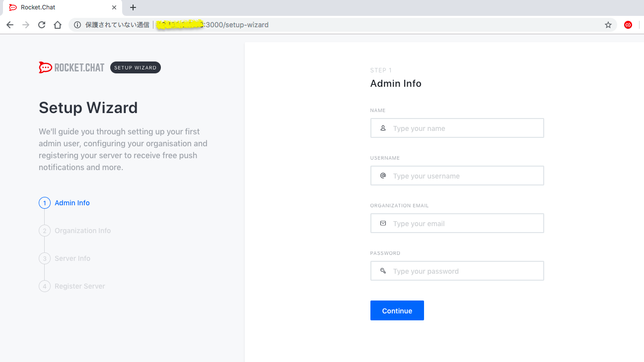The image size is (644, 362).
Task: Select the Rocket.Chat browser tab
Action: coord(62,7)
